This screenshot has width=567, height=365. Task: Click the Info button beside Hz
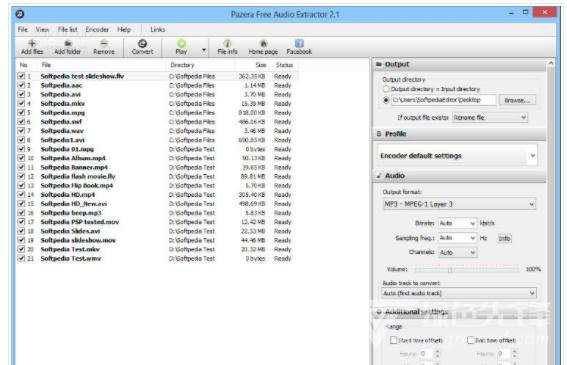504,238
